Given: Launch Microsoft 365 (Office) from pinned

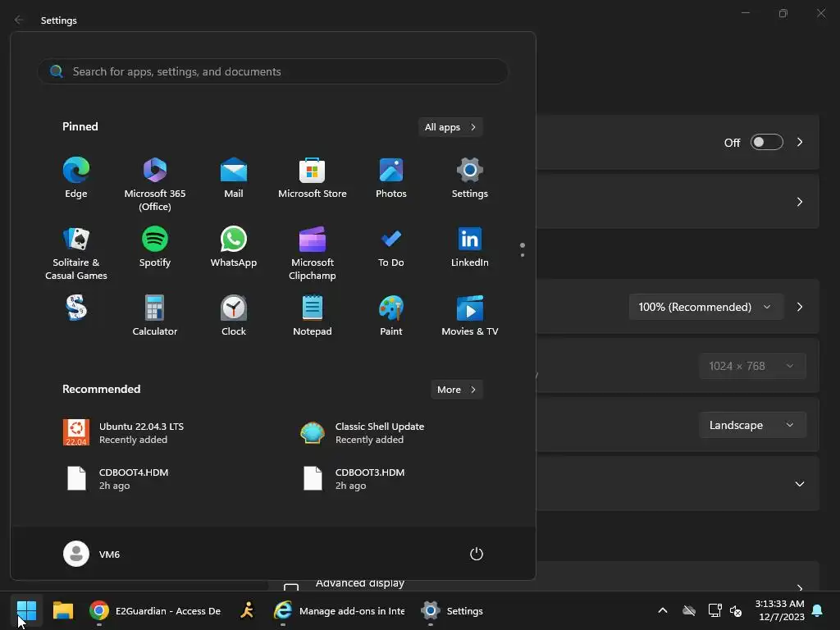Looking at the screenshot, I should coord(155,185).
